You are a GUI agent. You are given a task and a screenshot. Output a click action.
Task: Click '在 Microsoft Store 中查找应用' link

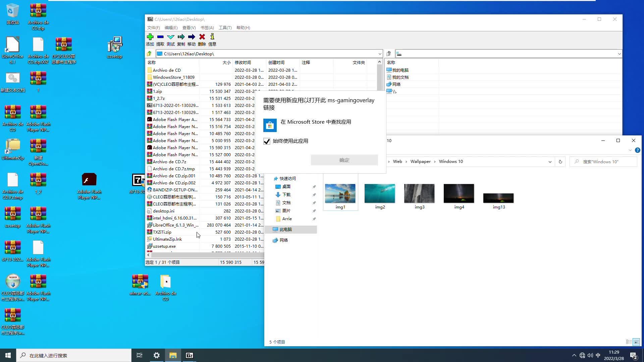pyautogui.click(x=316, y=122)
